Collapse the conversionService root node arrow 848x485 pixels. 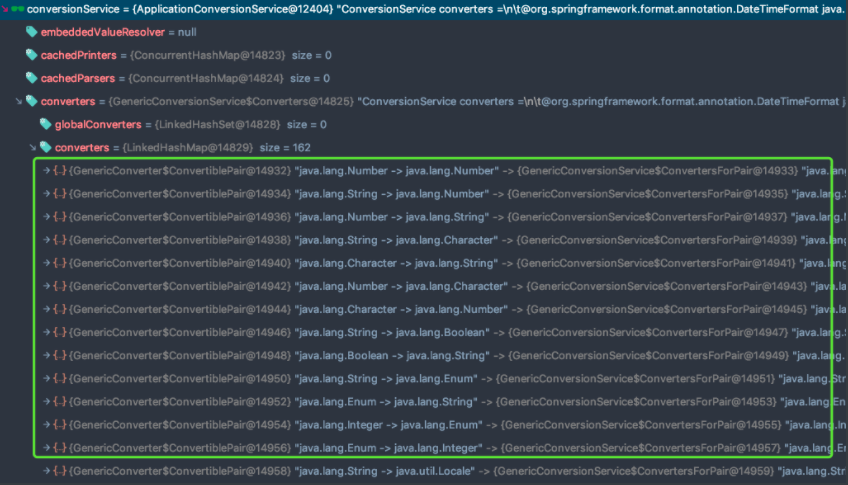pyautogui.click(x=5, y=9)
